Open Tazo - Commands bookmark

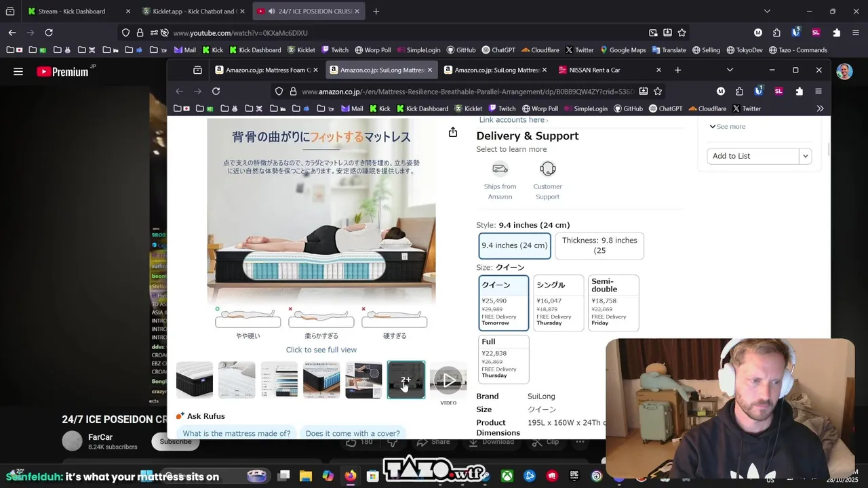pyautogui.click(x=797, y=50)
